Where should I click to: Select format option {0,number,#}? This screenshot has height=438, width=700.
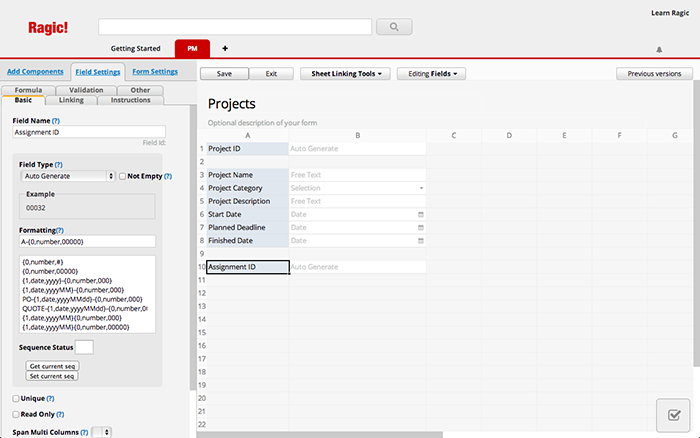[x=43, y=262]
